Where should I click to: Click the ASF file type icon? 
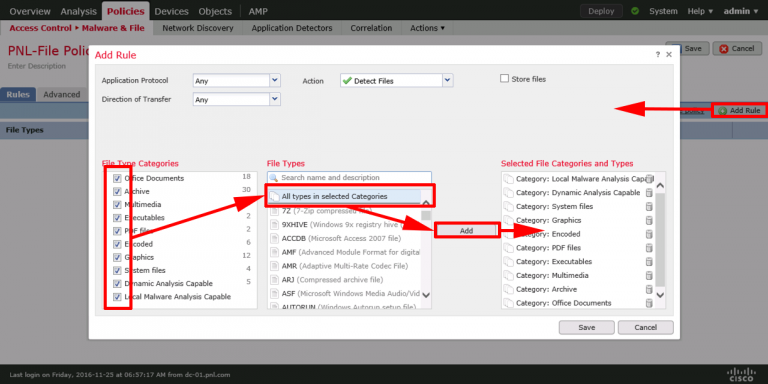tap(275, 293)
